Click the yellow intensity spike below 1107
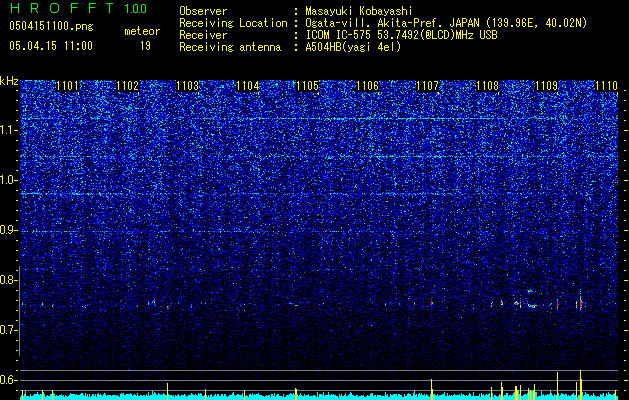The width and height of the screenshot is (629, 400). pyautogui.click(x=432, y=389)
